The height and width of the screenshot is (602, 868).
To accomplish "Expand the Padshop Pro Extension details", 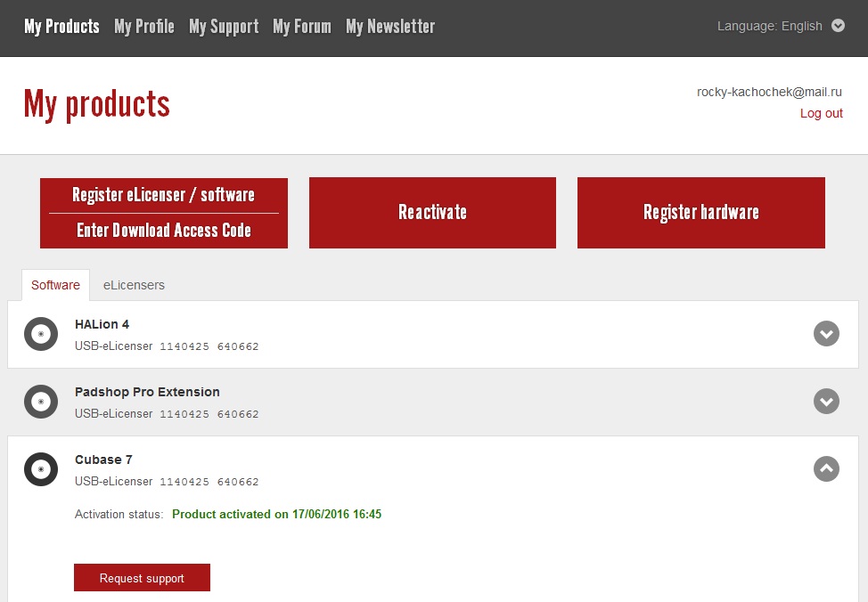I will coord(826,402).
